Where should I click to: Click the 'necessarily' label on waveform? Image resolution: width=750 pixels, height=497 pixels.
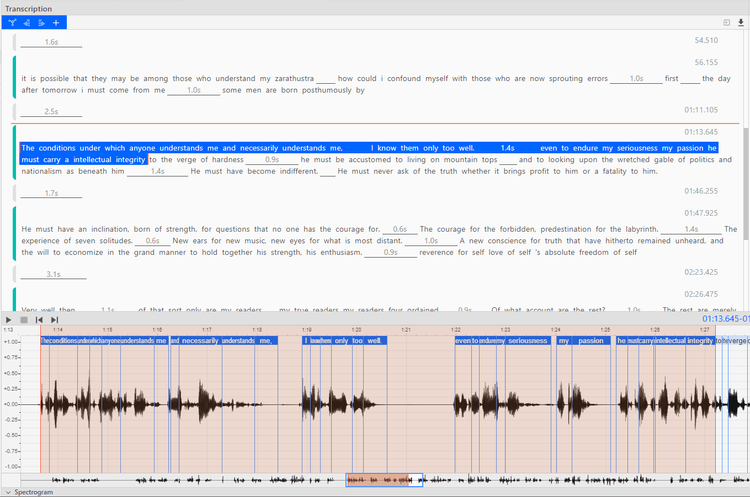(200, 341)
